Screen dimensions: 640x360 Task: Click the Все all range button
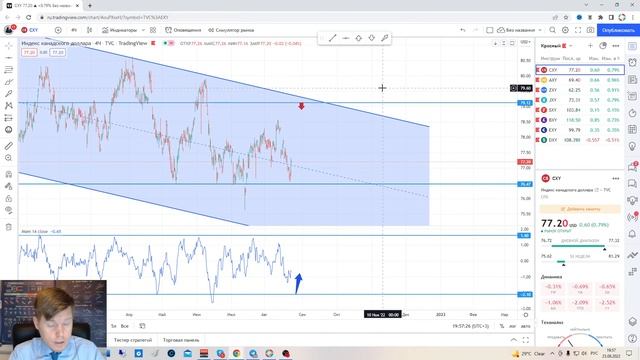124,326
